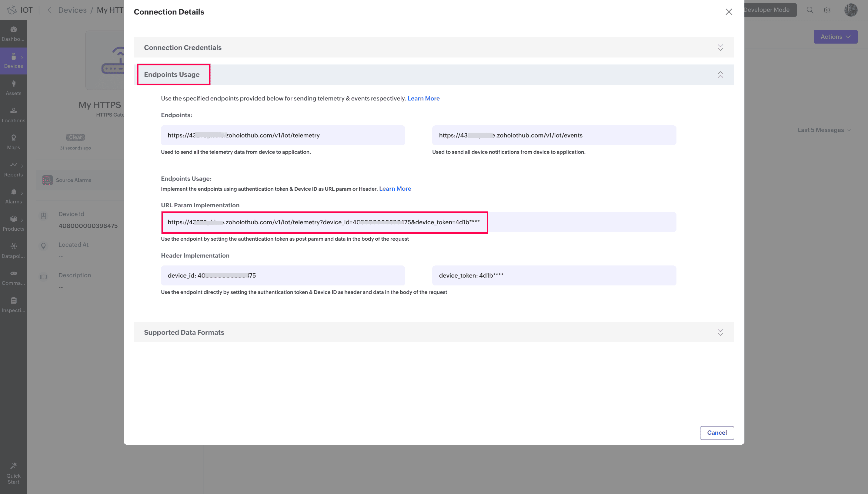Open the Last 5 Messages dropdown
This screenshot has width=868, height=494.
[823, 130]
